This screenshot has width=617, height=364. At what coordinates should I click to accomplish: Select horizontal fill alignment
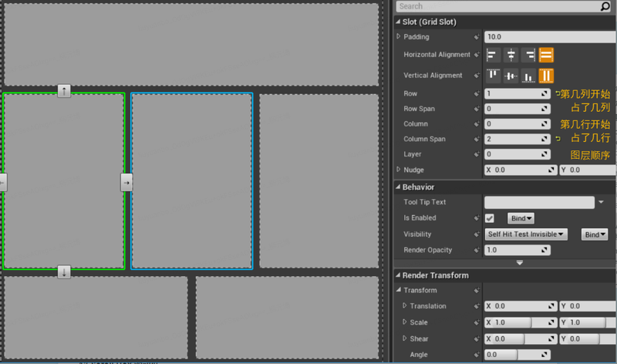click(x=546, y=55)
